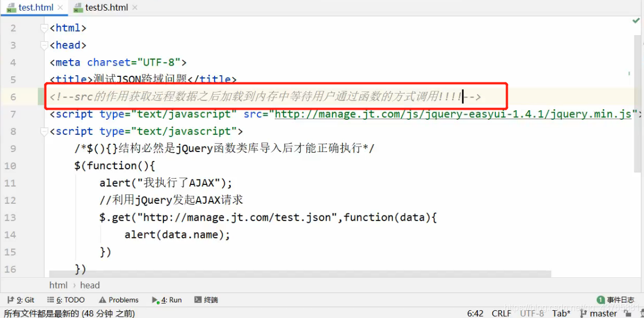Viewport: 644px width, 318px height.
Task: Click the editor horizontal scrollbar
Action: click(300, 274)
